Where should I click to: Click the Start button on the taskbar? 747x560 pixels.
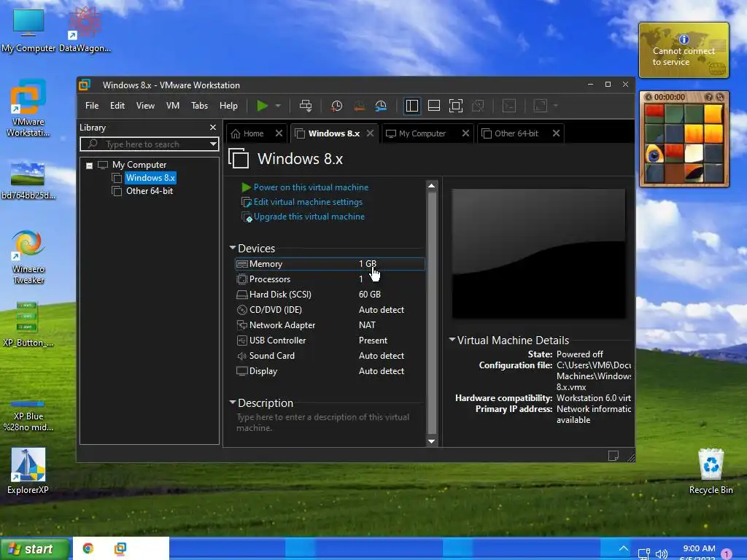[x=34, y=549]
